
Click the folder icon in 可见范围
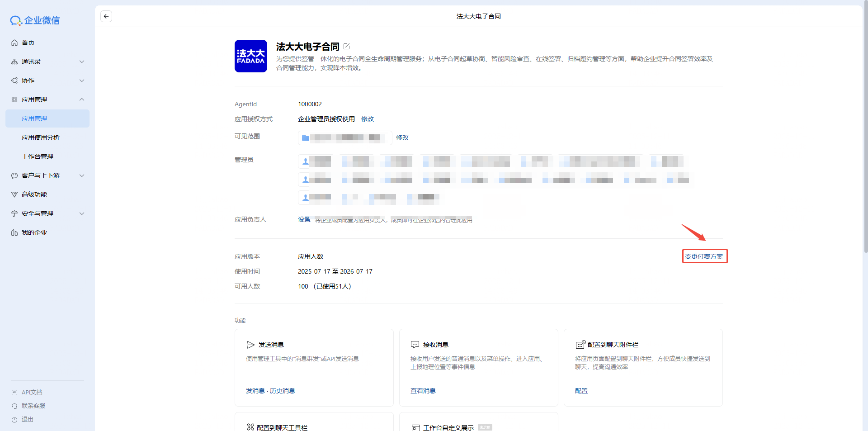coord(306,138)
